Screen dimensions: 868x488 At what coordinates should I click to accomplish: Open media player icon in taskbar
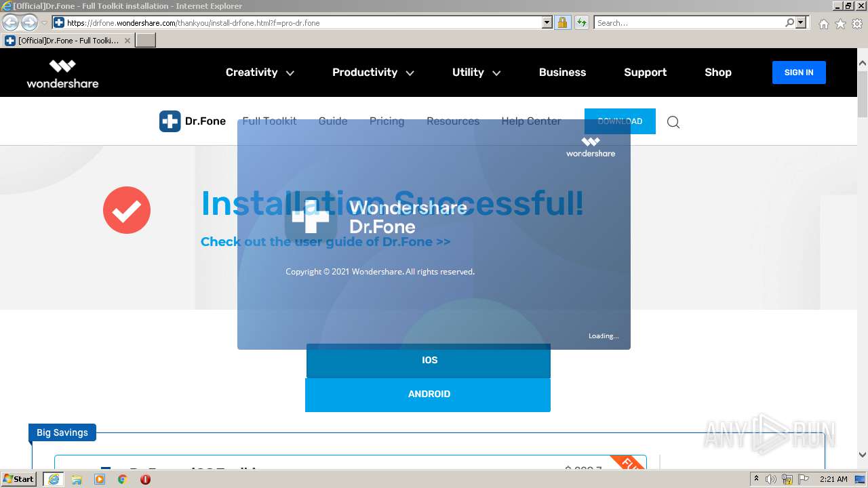[x=100, y=479]
